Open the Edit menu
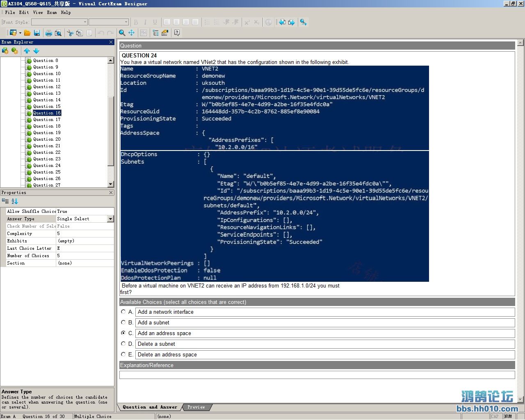 point(24,12)
